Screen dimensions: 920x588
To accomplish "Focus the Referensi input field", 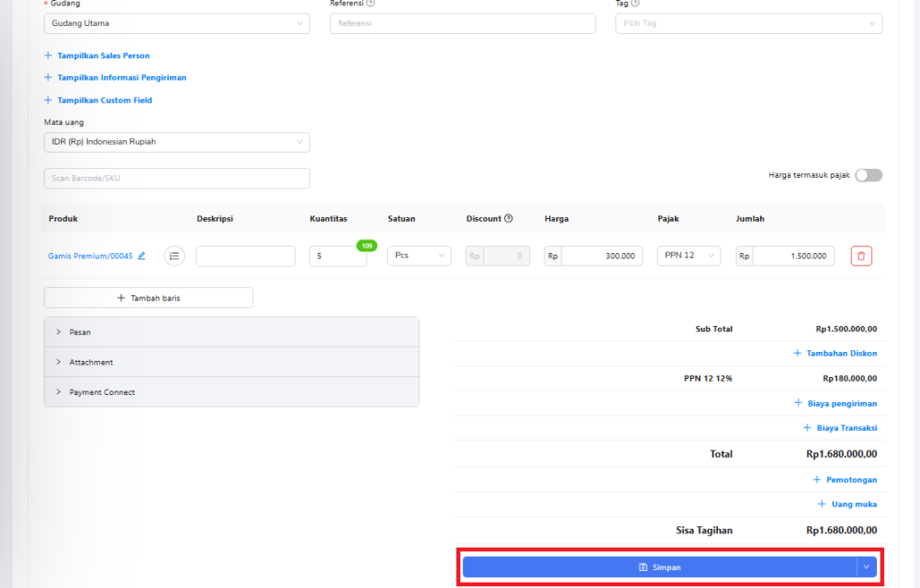I will pyautogui.click(x=463, y=23).
